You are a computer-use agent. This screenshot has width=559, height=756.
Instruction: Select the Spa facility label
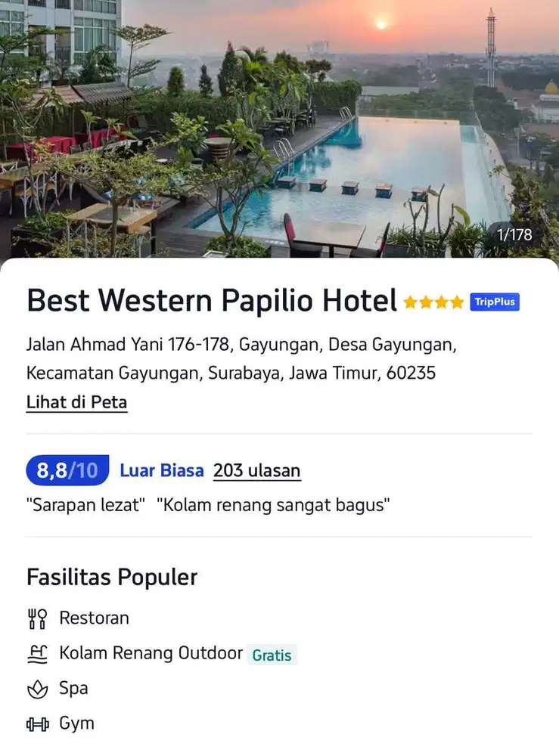[x=73, y=689]
